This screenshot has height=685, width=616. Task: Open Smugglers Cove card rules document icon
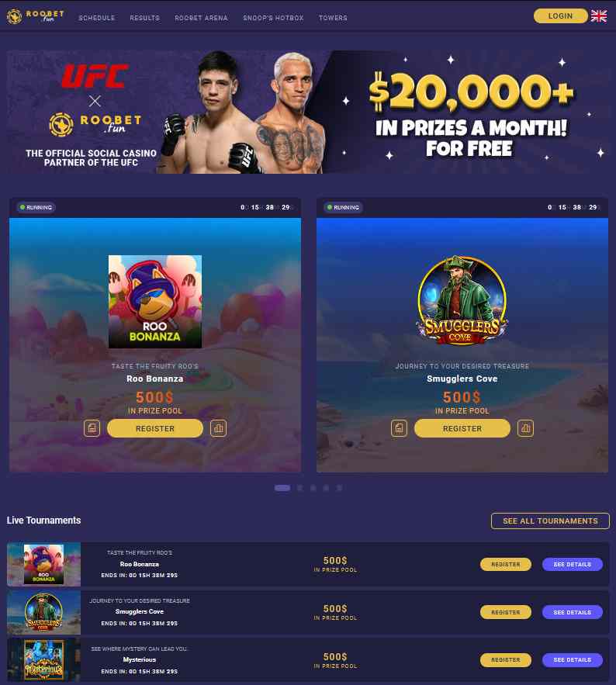click(x=399, y=428)
